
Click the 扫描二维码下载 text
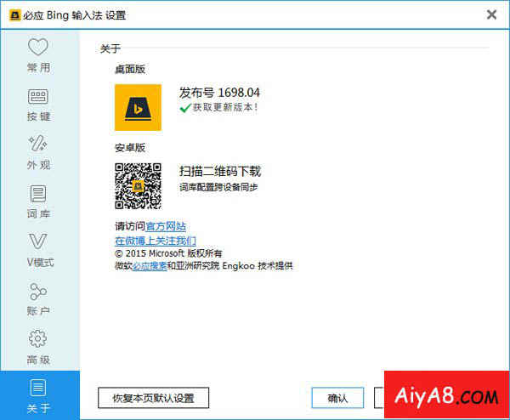[x=220, y=171]
